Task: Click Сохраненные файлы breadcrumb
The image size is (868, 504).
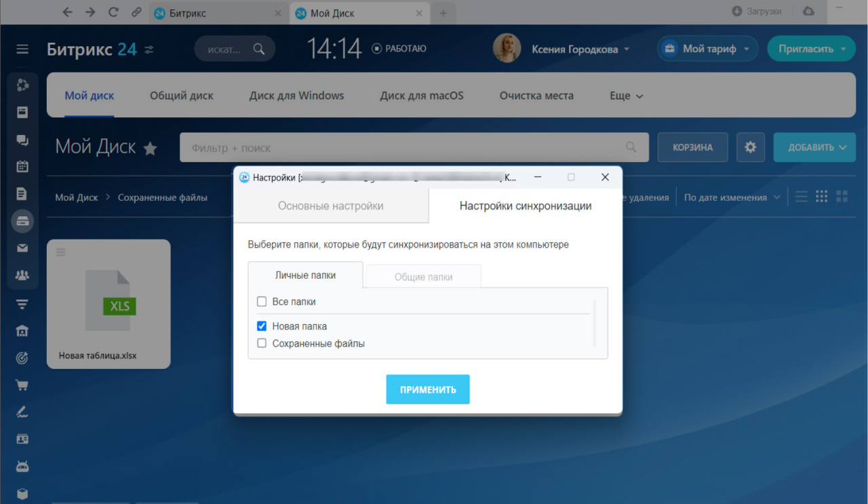Action: 163,197
